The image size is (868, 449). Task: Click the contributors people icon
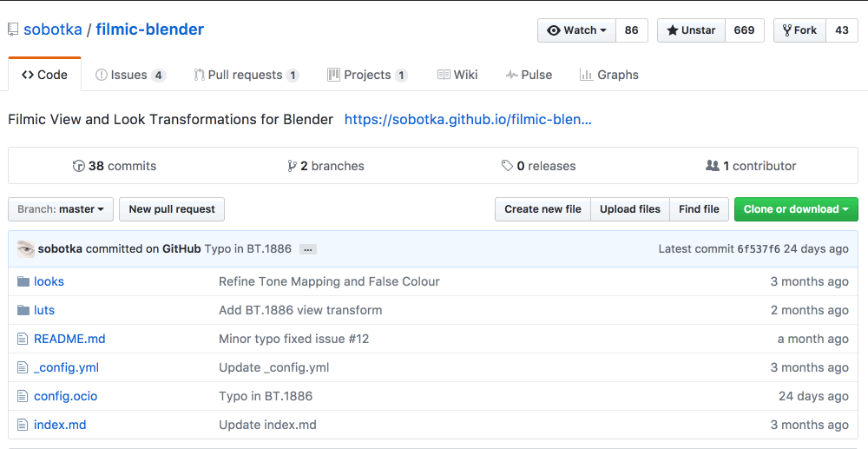[x=713, y=166]
